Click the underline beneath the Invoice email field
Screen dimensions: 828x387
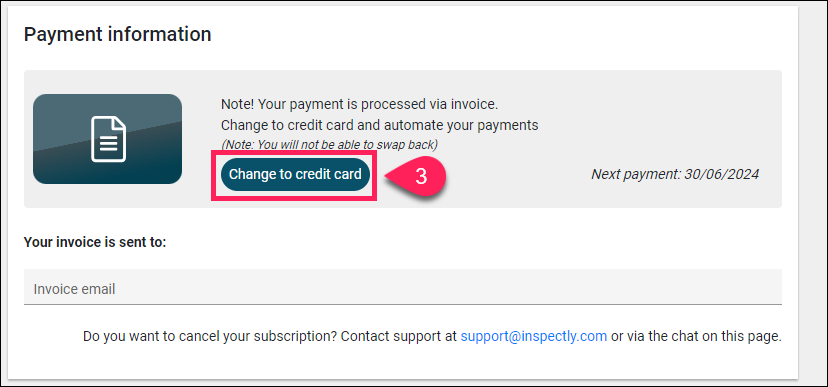tap(402, 304)
